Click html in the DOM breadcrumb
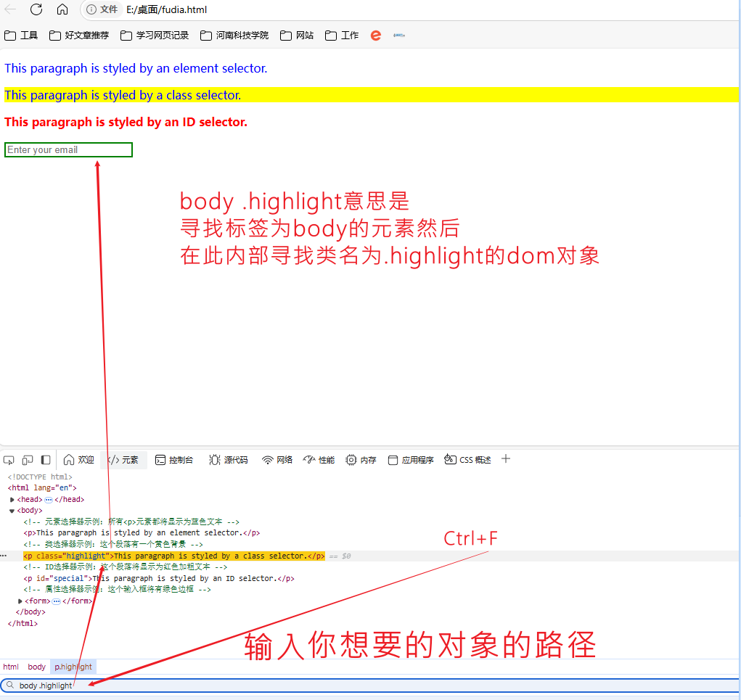Viewport: 741px width, 700px height. 11,667
